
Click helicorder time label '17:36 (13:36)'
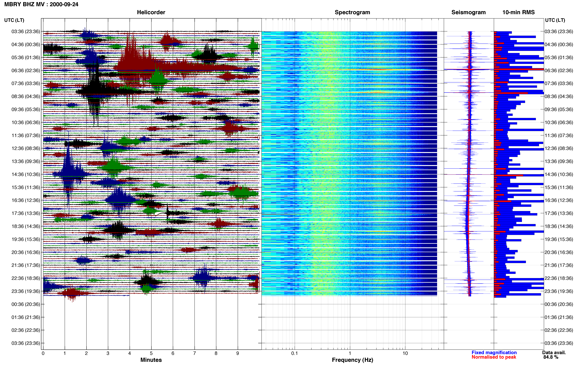(x=26, y=213)
